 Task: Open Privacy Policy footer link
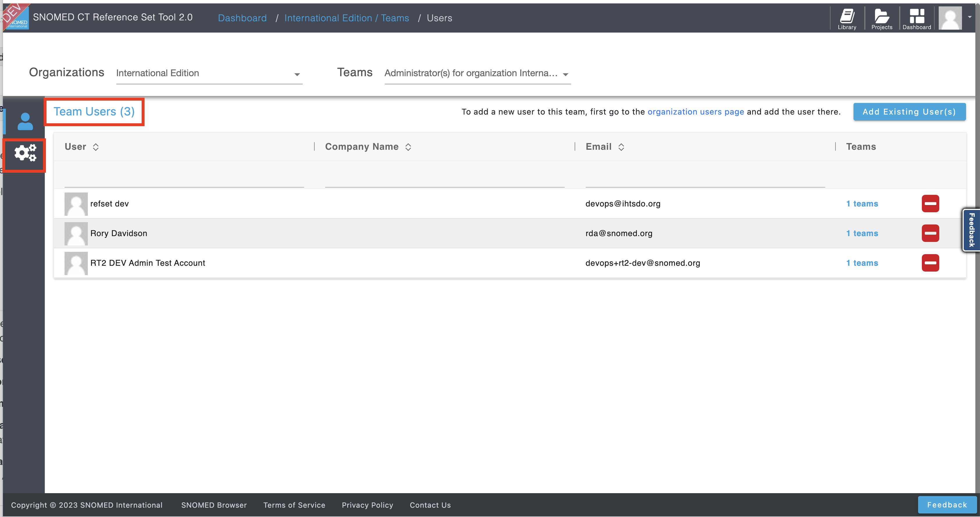tap(367, 505)
